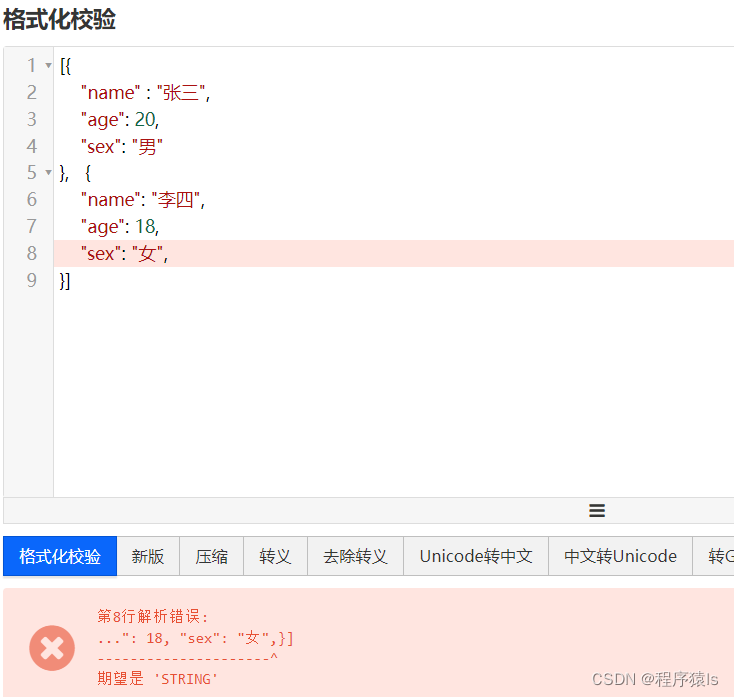Click Unicode转中文 button
This screenshot has height=697, width=734.
(x=476, y=556)
